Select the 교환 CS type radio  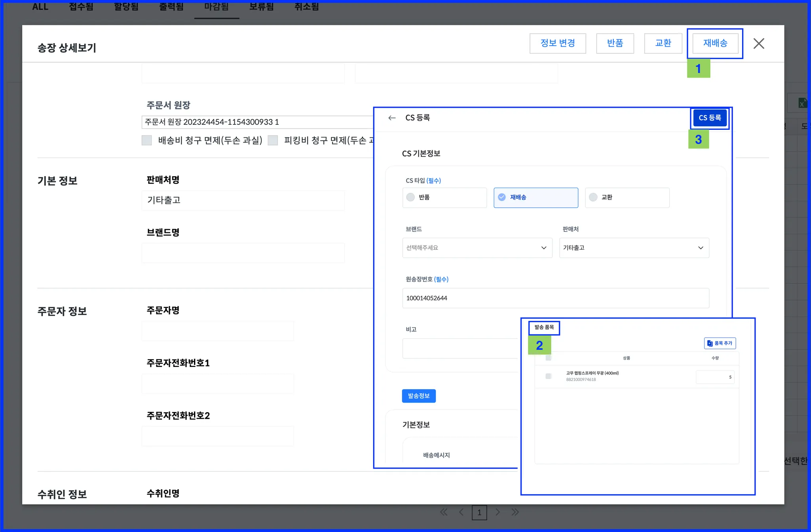(593, 197)
